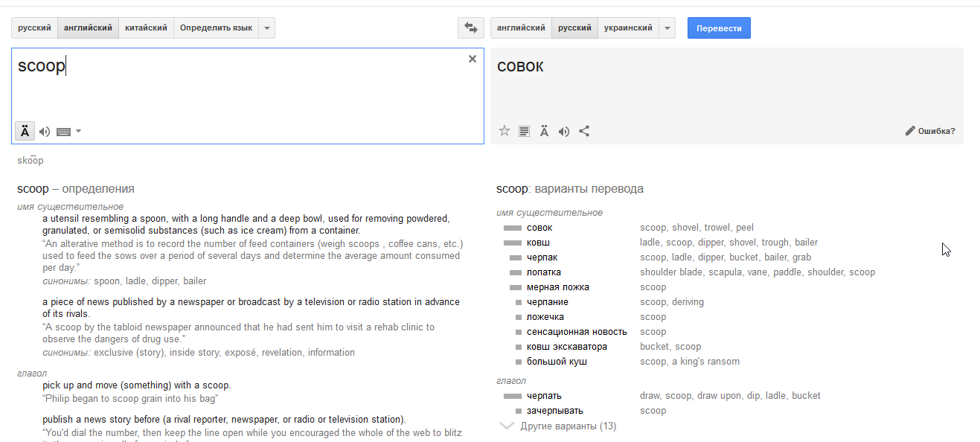Listen to the translated word совок
Screen dimensions: 980x442
564,132
